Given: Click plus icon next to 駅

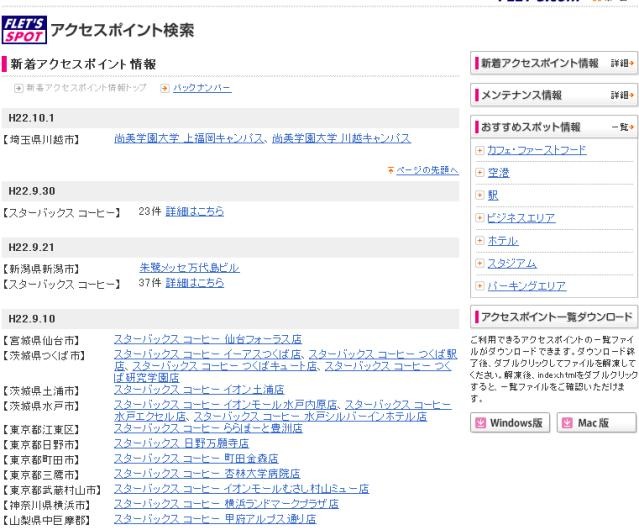Looking at the screenshot, I should coord(480,195).
